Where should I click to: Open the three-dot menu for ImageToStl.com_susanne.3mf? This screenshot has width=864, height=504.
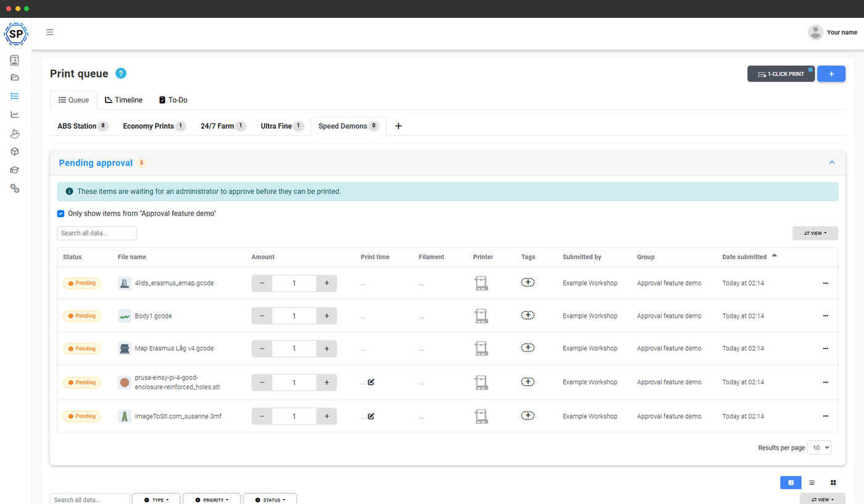825,416
